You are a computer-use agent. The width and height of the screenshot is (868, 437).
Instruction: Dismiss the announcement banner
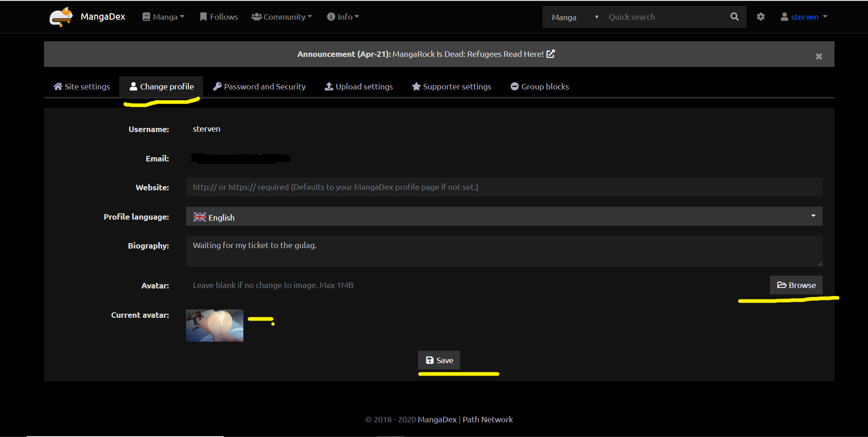coord(819,56)
